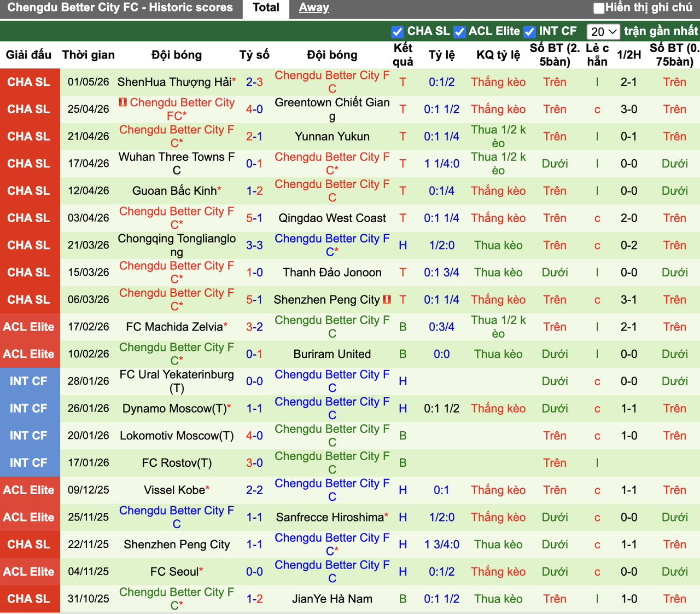
Task: Click the date 22/11/25
Action: (89, 545)
